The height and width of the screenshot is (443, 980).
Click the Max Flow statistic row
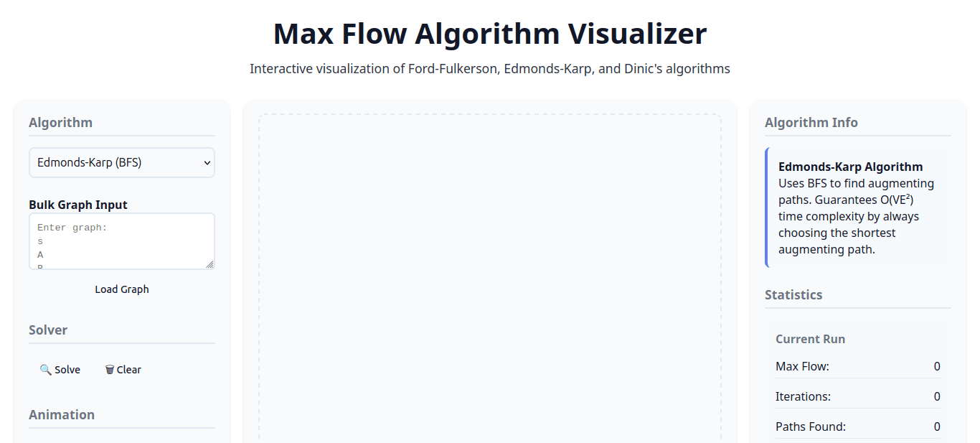(857, 366)
